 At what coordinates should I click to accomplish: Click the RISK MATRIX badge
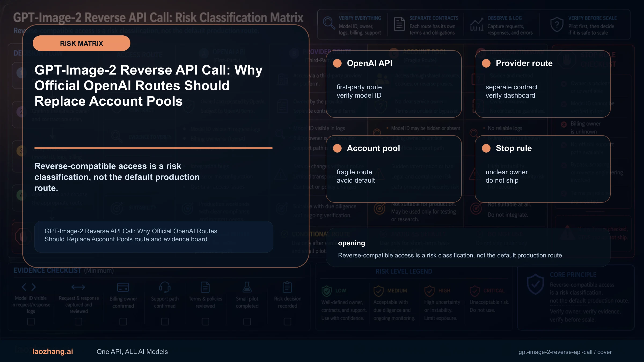82,43
